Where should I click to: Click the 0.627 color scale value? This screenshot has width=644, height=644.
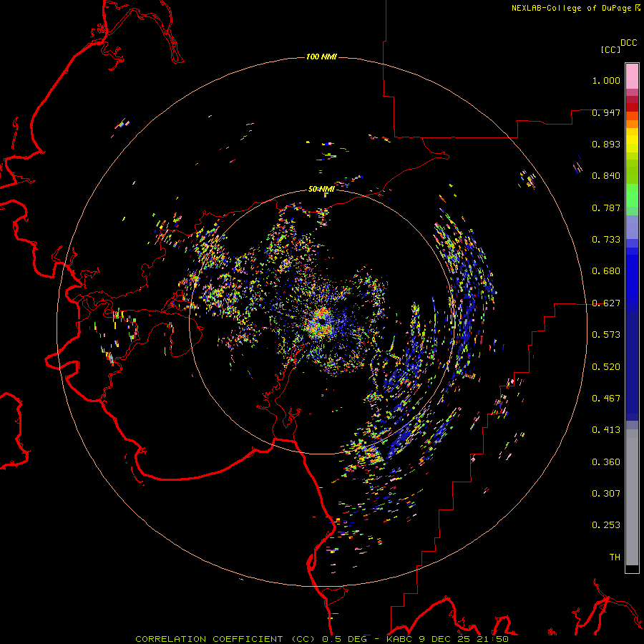[606, 303]
